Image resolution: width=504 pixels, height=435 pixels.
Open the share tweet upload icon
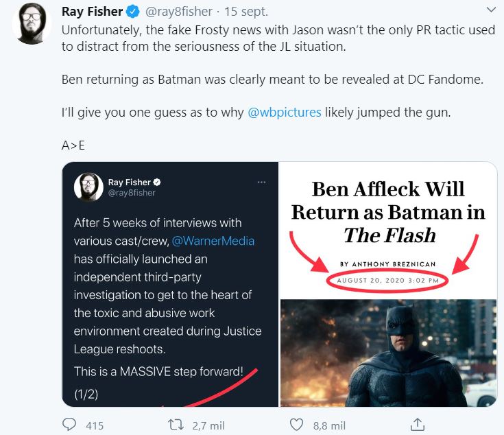[x=417, y=425]
